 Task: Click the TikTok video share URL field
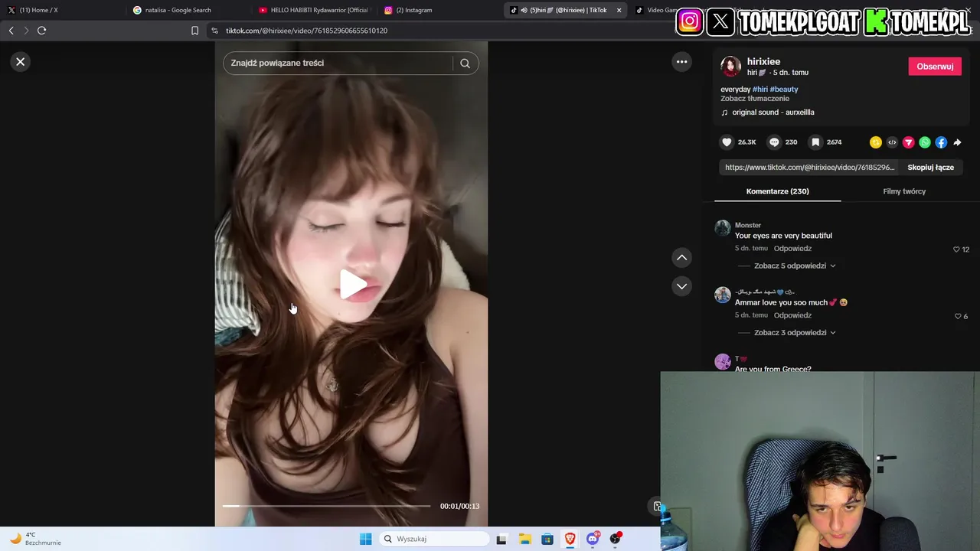[x=809, y=168]
